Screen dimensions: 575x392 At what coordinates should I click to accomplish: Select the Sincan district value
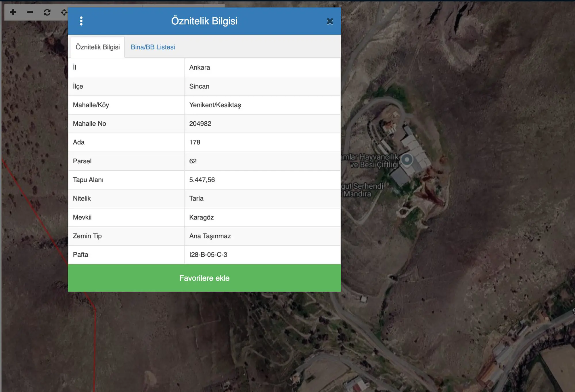199,86
